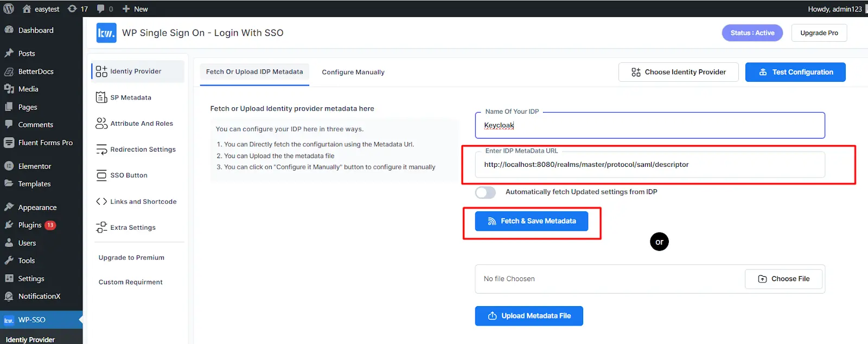Click Test Configuration button

pos(795,72)
